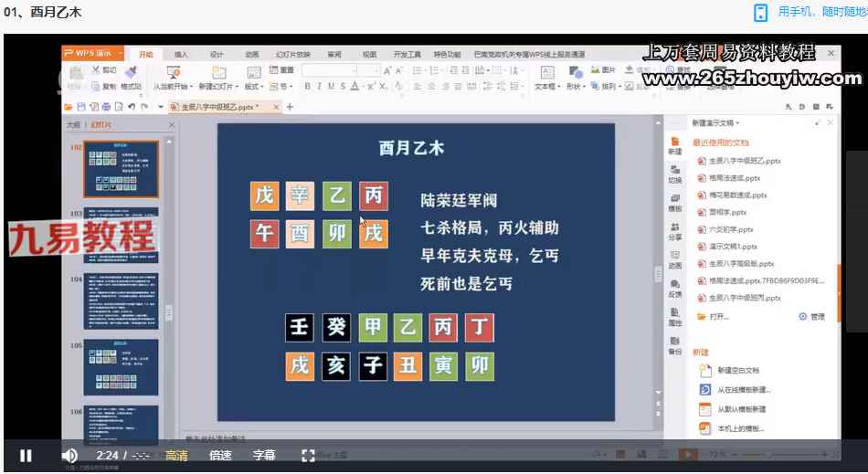Open the 模板 templates sidebar icon

674,202
